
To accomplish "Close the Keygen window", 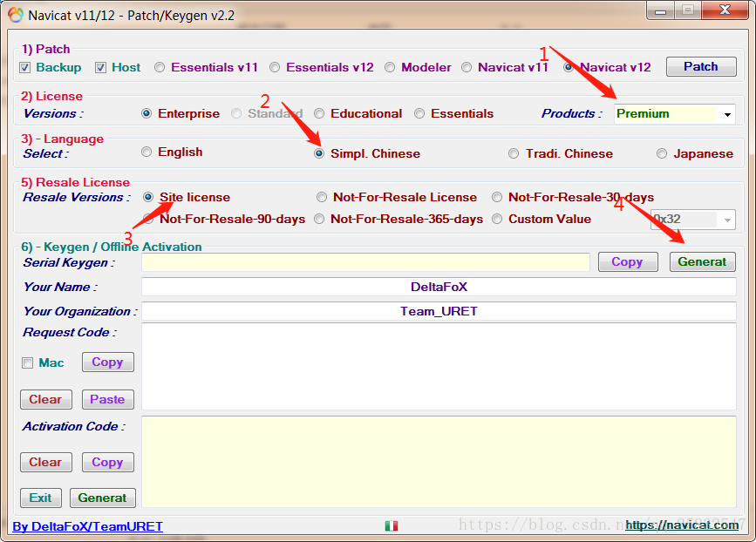I will pyautogui.click(x=725, y=10).
